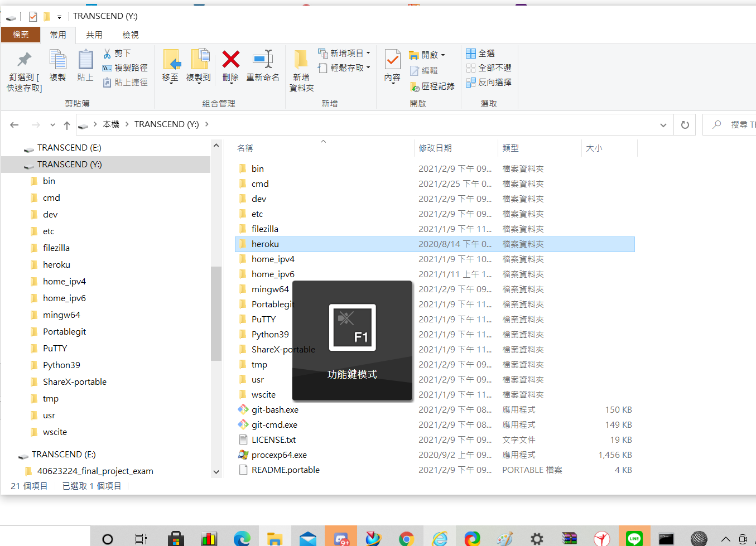Select TRANSCEND (E:) at the top of the tree
The width and height of the screenshot is (756, 546).
[69, 148]
